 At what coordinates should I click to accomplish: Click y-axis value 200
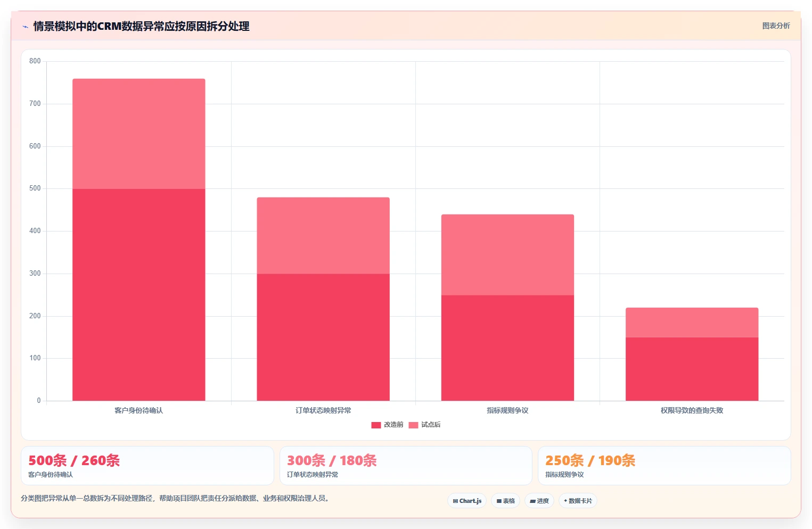[35, 316]
